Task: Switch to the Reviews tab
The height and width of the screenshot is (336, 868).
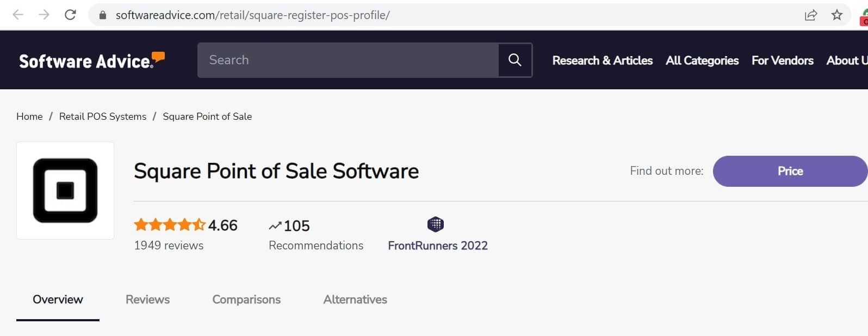Action: [147, 300]
